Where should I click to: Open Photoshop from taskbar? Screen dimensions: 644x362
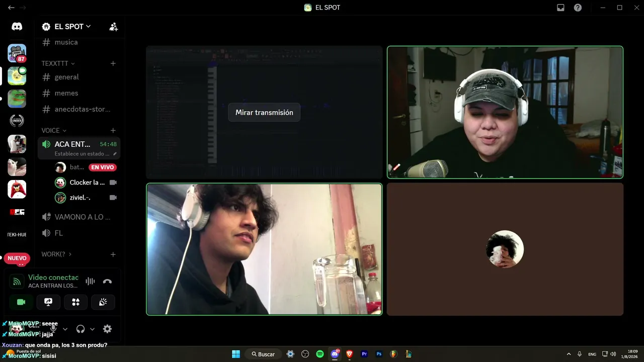379,354
